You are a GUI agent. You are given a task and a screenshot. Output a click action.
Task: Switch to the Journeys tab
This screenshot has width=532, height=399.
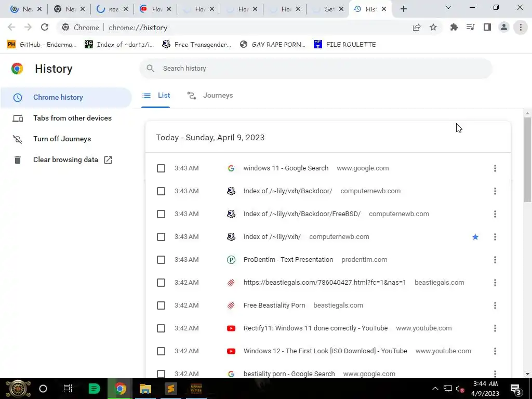pyautogui.click(x=210, y=96)
